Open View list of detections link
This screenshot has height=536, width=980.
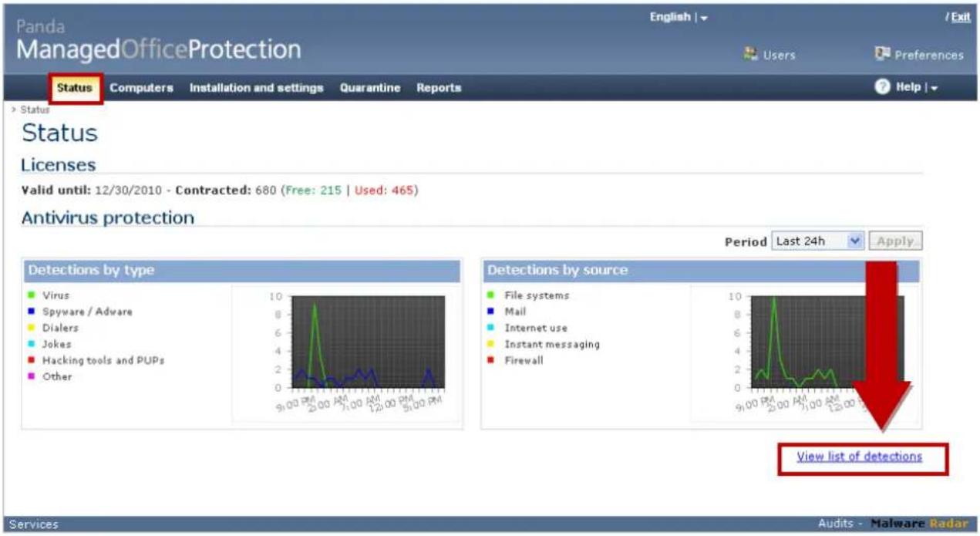tap(859, 457)
